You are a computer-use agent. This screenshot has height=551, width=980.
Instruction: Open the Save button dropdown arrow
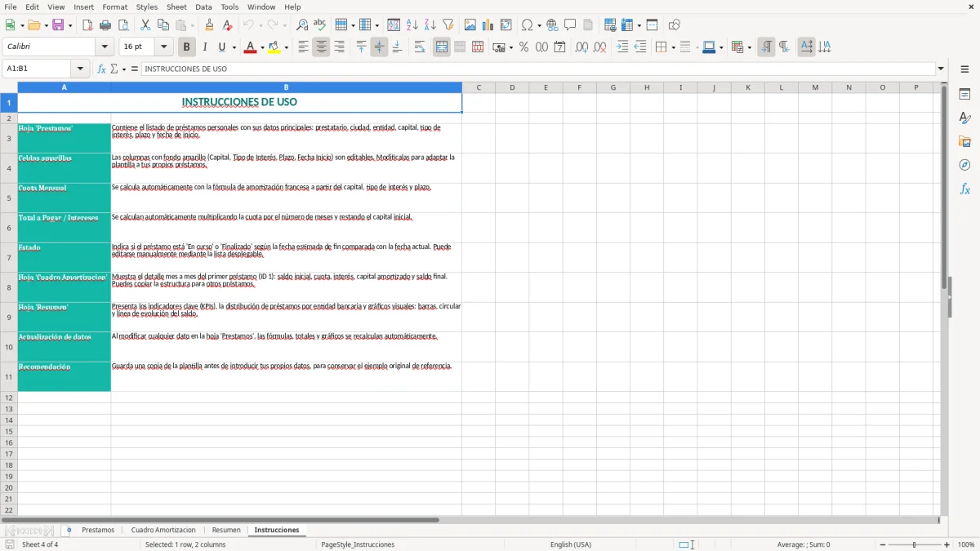[70, 25]
